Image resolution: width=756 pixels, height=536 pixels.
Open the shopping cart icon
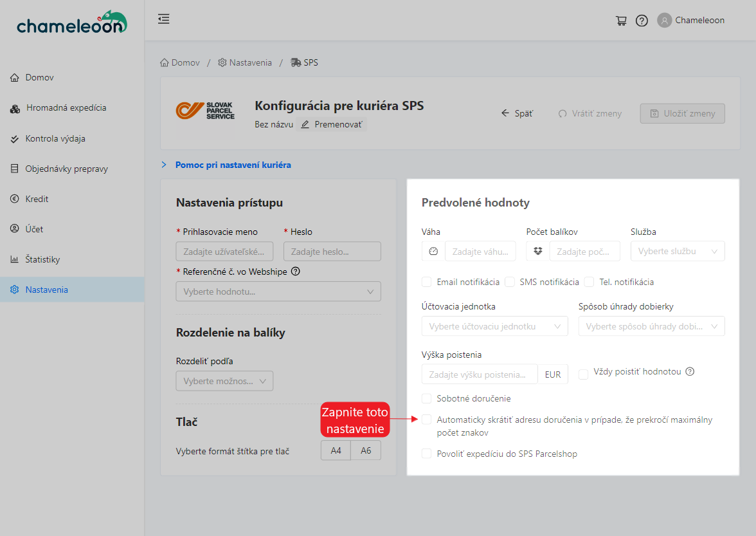[621, 21]
